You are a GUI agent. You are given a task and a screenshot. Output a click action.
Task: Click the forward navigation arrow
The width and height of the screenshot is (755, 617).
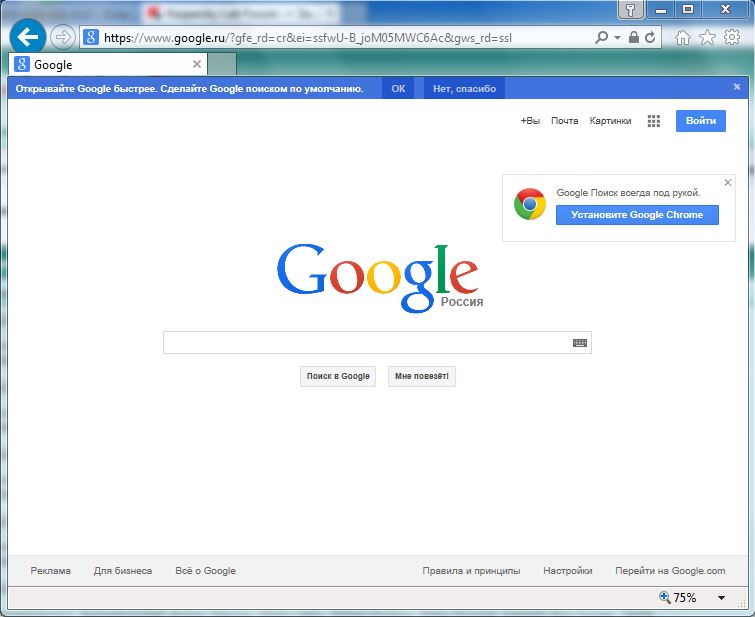63,37
